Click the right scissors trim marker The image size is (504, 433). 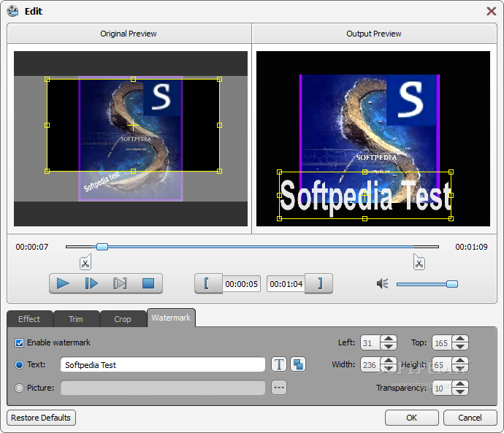click(x=419, y=262)
